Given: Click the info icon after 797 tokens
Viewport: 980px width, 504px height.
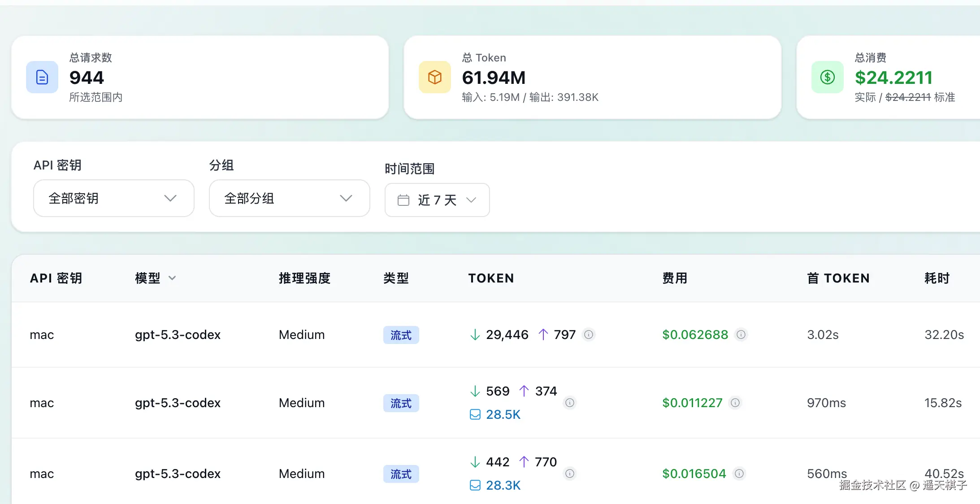Looking at the screenshot, I should pos(589,335).
